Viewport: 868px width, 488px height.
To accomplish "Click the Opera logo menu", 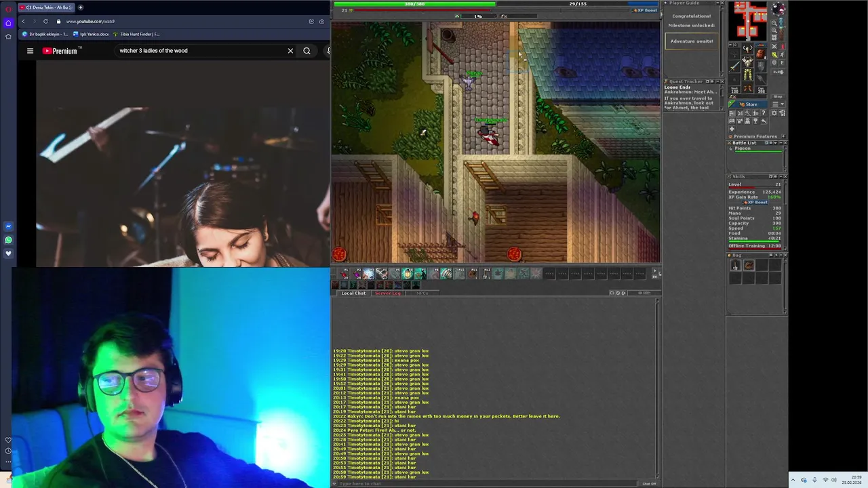I will coord(8,8).
